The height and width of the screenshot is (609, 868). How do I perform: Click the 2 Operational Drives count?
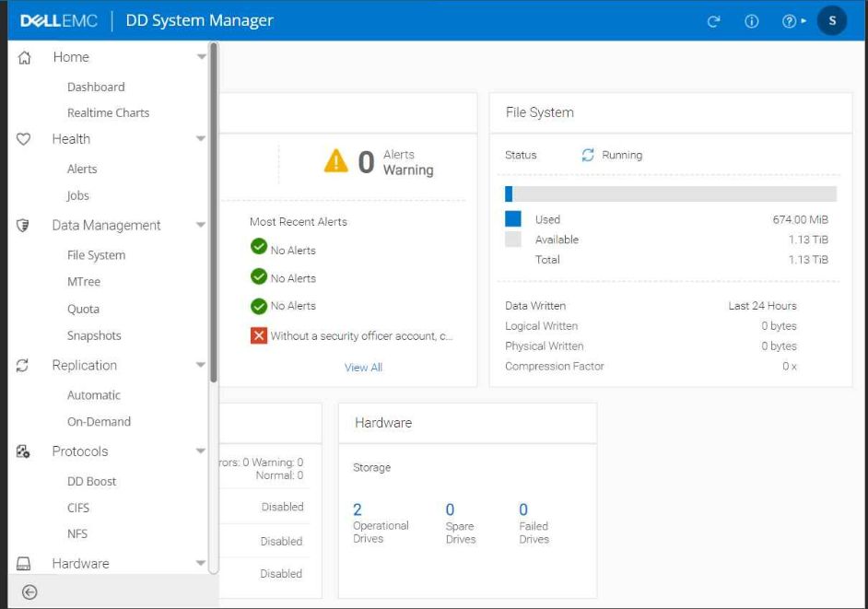tap(358, 509)
